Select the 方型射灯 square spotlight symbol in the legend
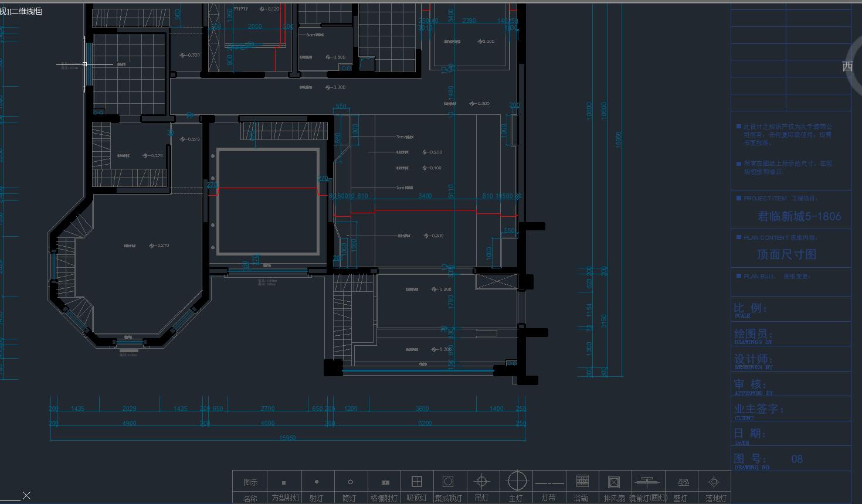The image size is (862, 504). 284,483
